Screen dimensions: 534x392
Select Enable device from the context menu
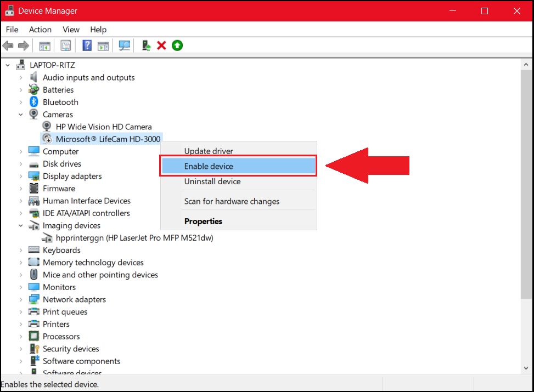(x=209, y=166)
